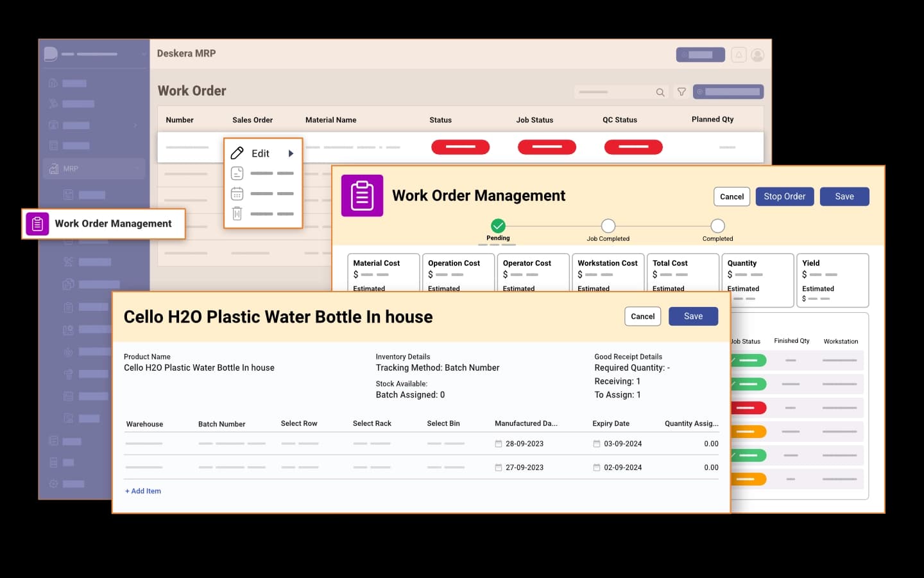
Task: Select the Job Completed step circle
Action: coord(608,226)
